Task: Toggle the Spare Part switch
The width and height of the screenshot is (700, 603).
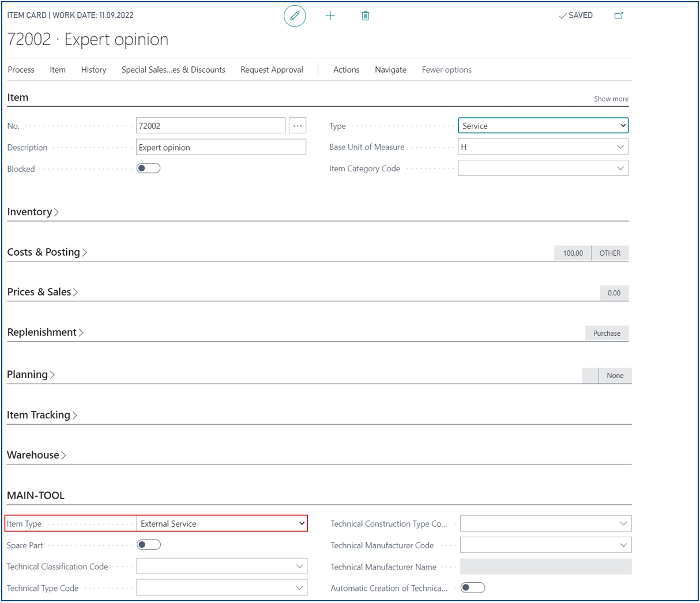Action: pyautogui.click(x=149, y=545)
